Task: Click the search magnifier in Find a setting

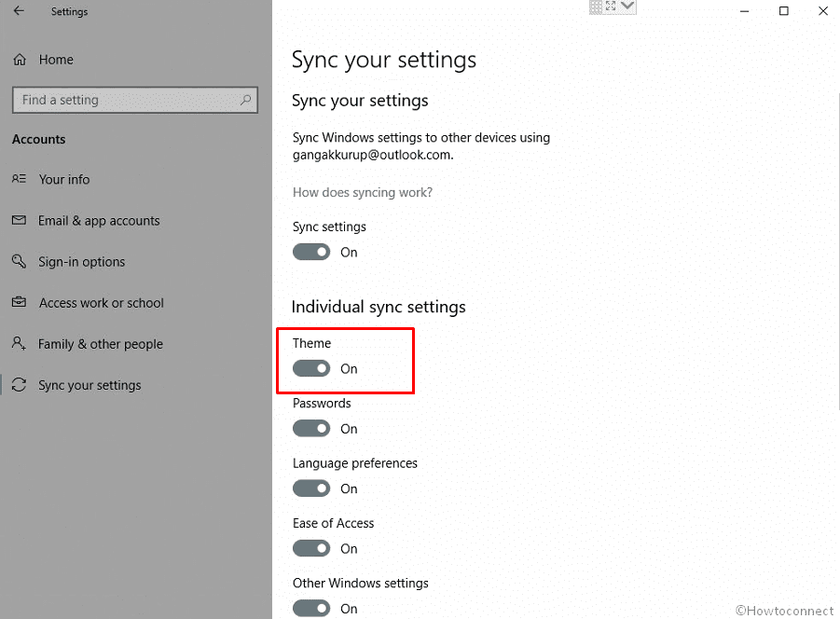Action: [244, 100]
